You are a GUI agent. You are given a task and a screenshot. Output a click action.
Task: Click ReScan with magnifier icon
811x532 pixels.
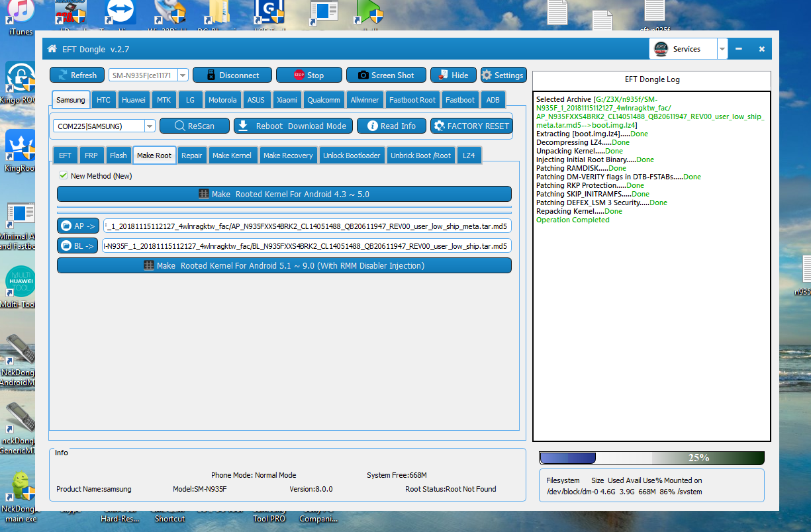tap(195, 126)
